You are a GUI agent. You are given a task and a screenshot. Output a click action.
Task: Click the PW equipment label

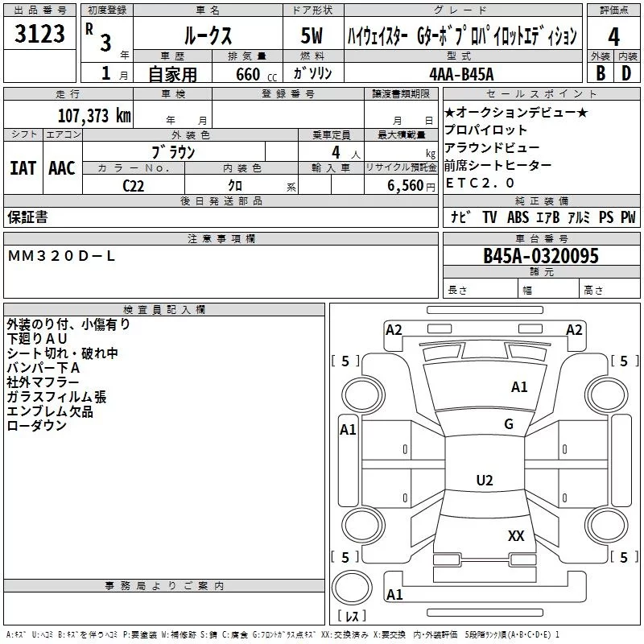click(x=627, y=217)
